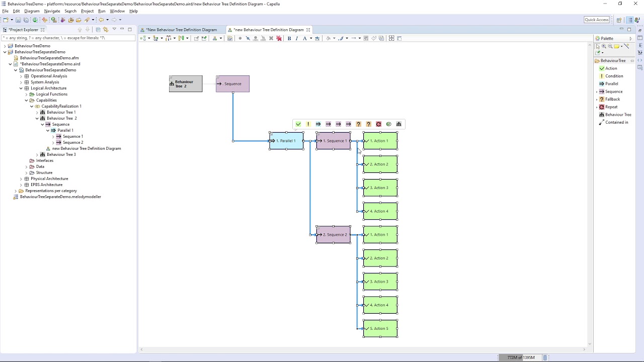This screenshot has width=644, height=362.
Task: Expand Physical Architecture in the tree
Action: coord(21,178)
